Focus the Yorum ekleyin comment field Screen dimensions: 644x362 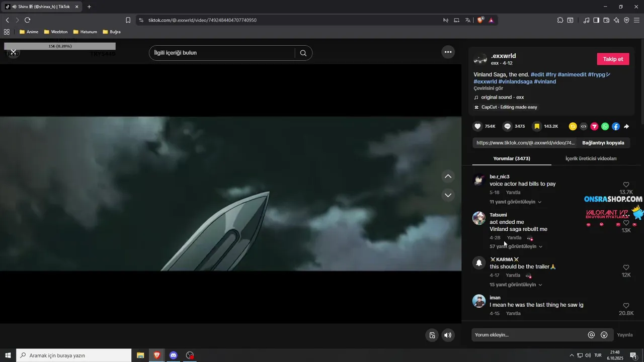point(529,335)
